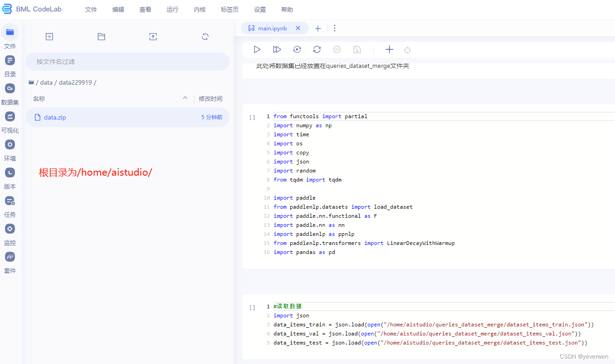Navigate to data folder in breadcrumb
The height and width of the screenshot is (364, 615).
[x=46, y=82]
